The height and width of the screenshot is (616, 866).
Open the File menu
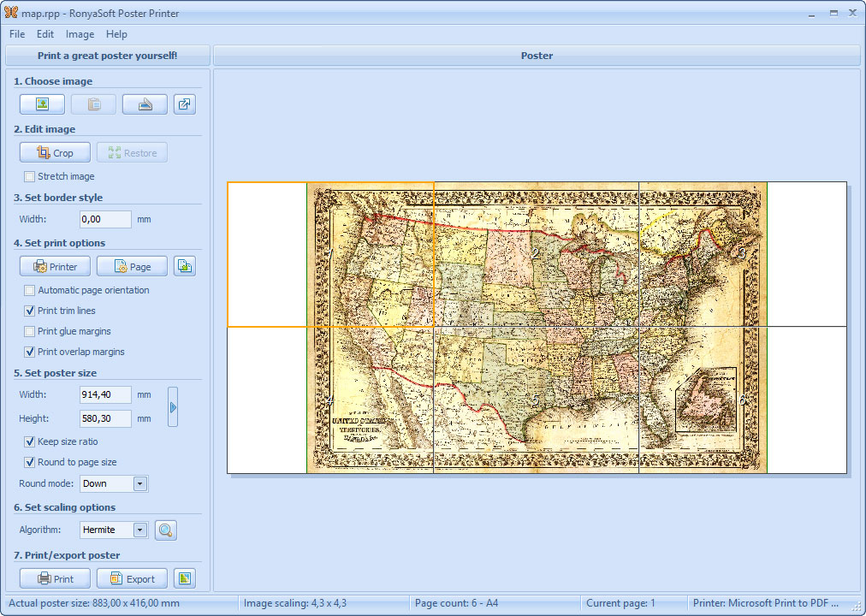tap(16, 34)
